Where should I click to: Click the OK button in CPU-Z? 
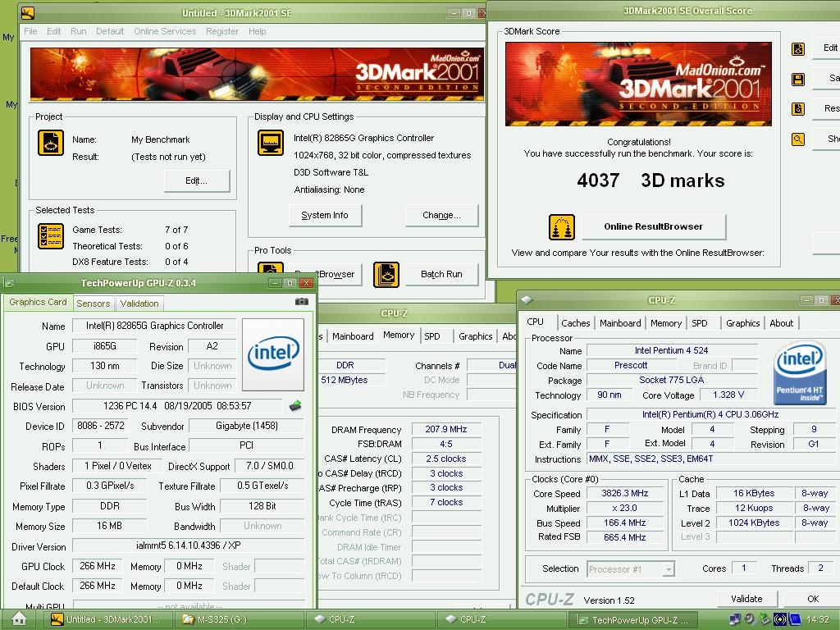[813, 599]
